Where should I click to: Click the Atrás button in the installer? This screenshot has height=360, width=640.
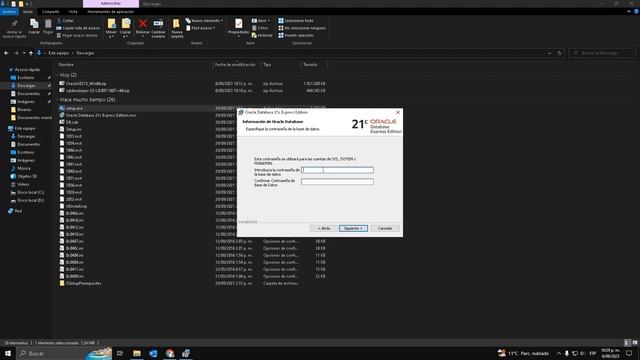324,228
